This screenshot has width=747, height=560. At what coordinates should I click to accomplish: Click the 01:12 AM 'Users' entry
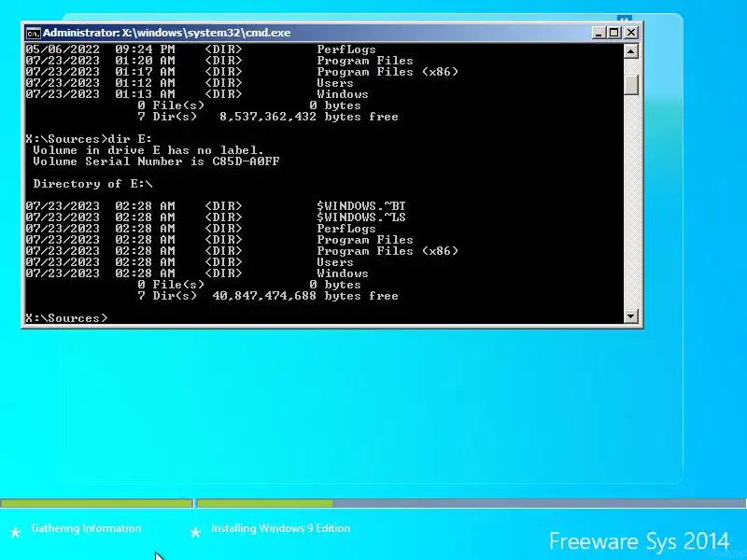pos(190,83)
